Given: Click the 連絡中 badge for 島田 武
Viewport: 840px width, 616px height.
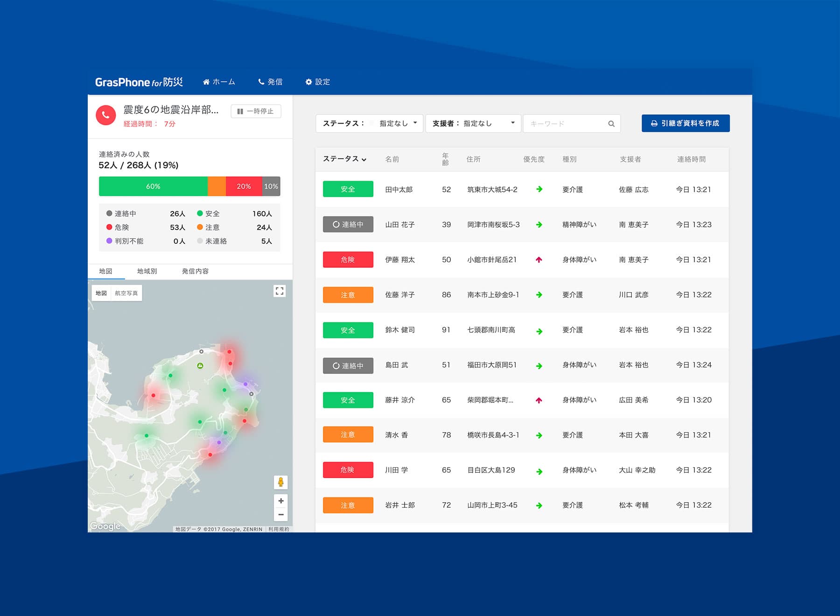Looking at the screenshot, I should click(348, 366).
